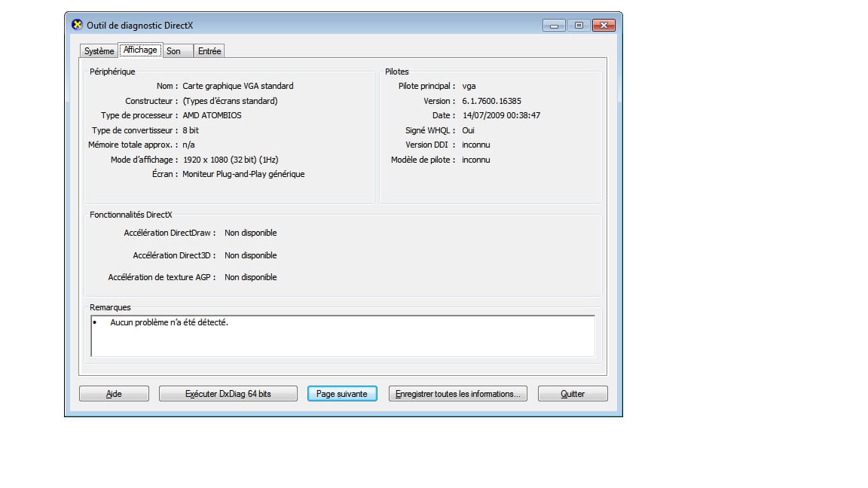868x488 pixels.
Task: Click the value '(Types d'écrans standard)'
Action: [231, 101]
